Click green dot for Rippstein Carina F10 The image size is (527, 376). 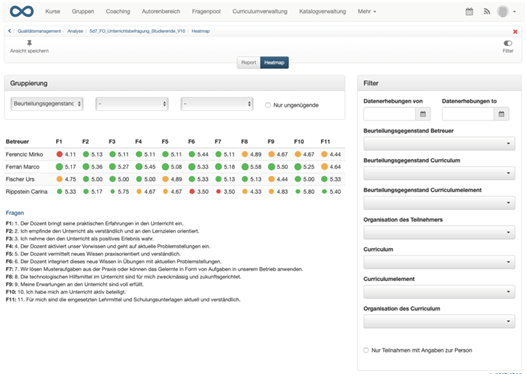(298, 192)
